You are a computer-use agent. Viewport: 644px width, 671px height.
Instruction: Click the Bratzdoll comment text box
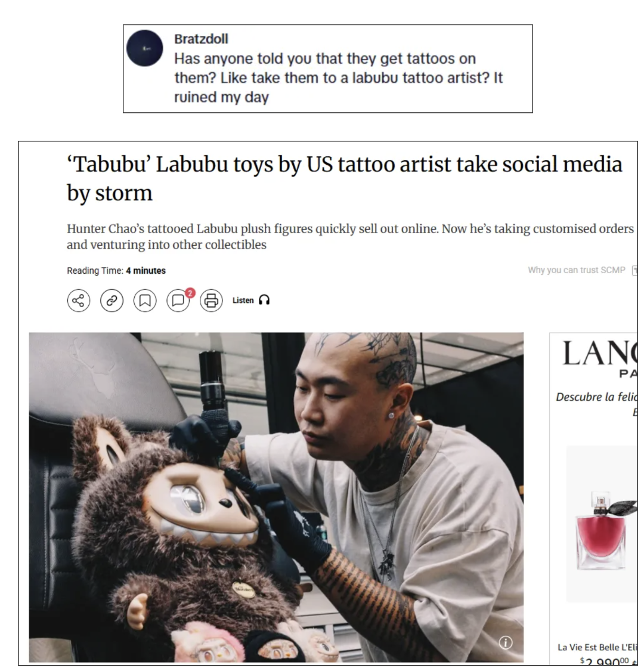coord(328,69)
